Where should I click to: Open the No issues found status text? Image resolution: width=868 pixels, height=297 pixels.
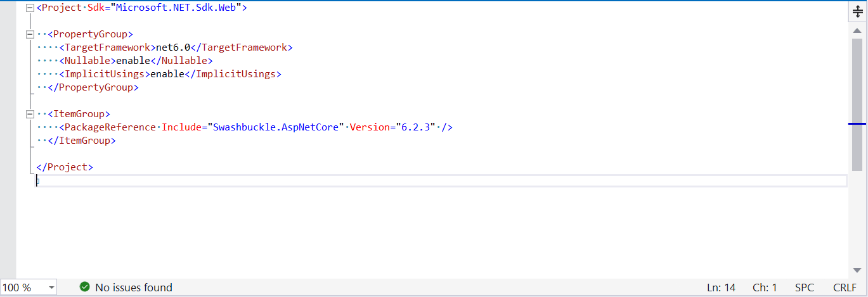click(x=134, y=288)
